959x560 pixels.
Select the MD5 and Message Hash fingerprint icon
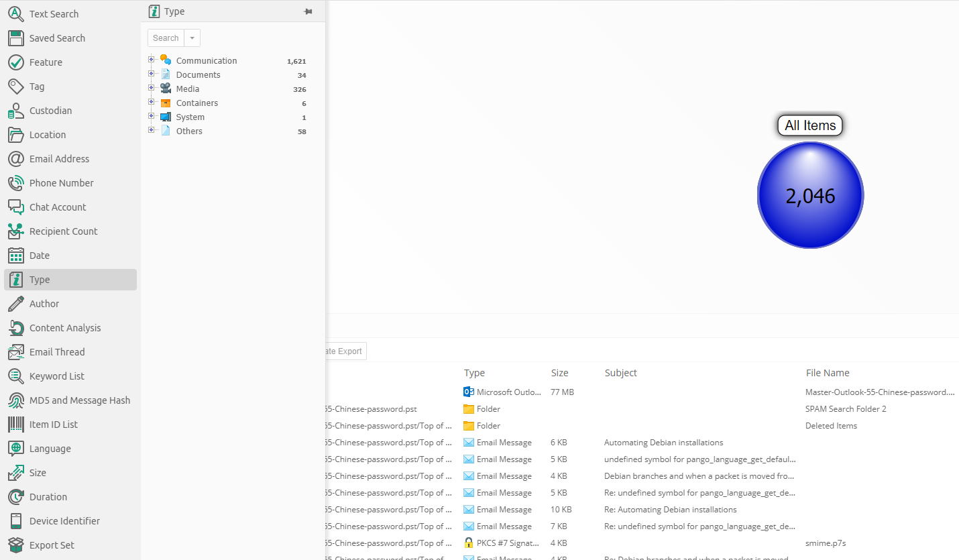(x=16, y=400)
